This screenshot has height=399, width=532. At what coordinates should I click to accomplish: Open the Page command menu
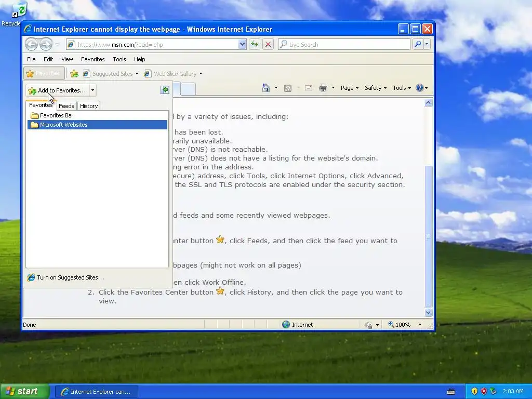(350, 88)
